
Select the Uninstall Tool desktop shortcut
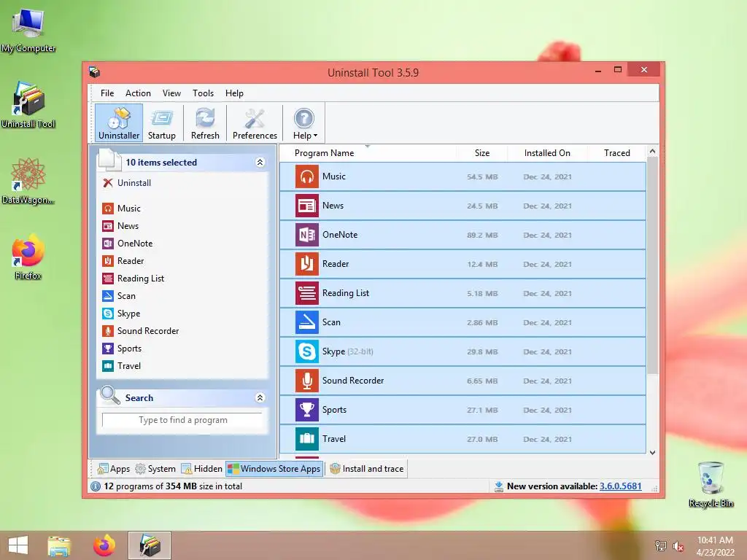coord(28,106)
